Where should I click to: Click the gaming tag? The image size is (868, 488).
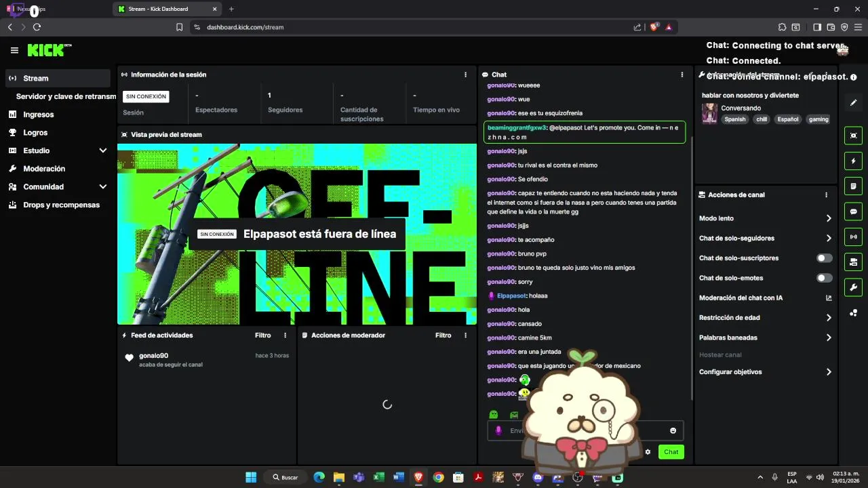click(x=818, y=119)
